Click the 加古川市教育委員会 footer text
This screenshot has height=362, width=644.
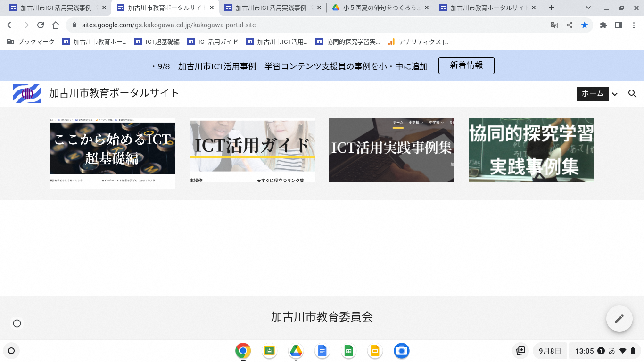pos(322,317)
